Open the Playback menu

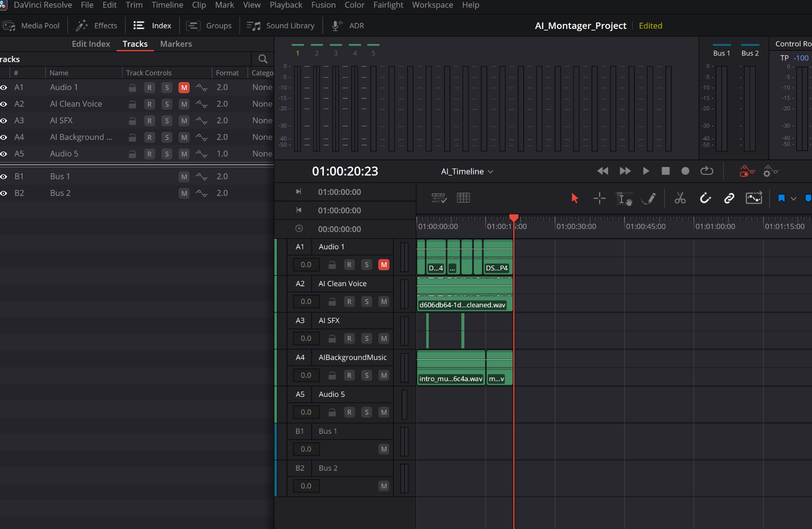286,5
